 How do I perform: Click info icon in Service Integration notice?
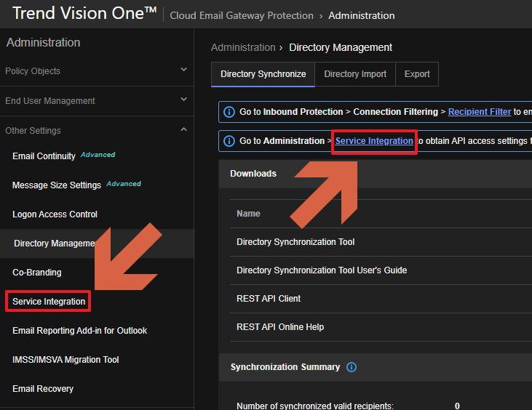pyautogui.click(x=229, y=141)
